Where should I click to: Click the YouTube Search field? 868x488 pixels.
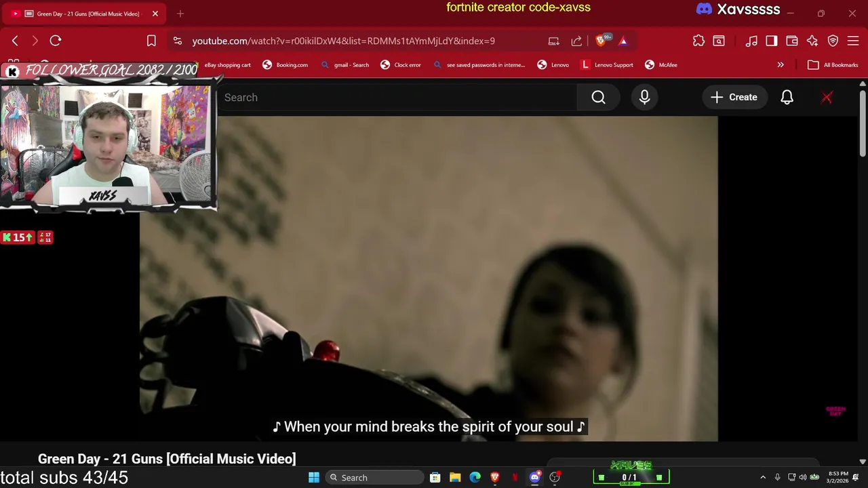click(397, 98)
